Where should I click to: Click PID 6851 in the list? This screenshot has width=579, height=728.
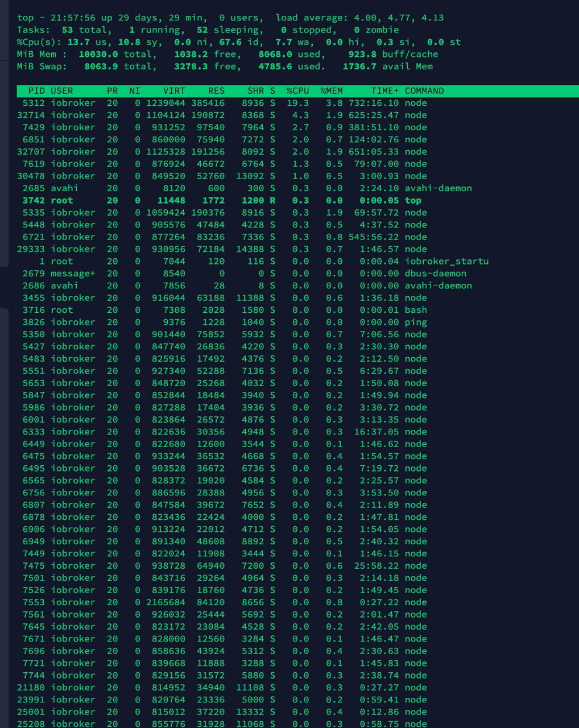click(34, 139)
